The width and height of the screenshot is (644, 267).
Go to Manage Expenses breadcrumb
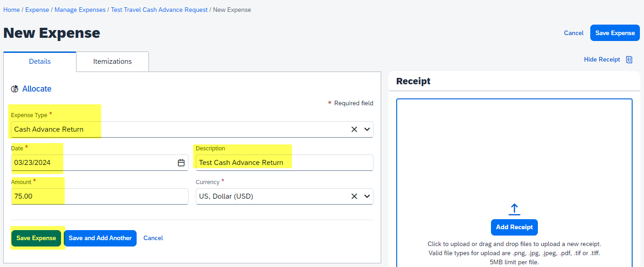pyautogui.click(x=80, y=10)
